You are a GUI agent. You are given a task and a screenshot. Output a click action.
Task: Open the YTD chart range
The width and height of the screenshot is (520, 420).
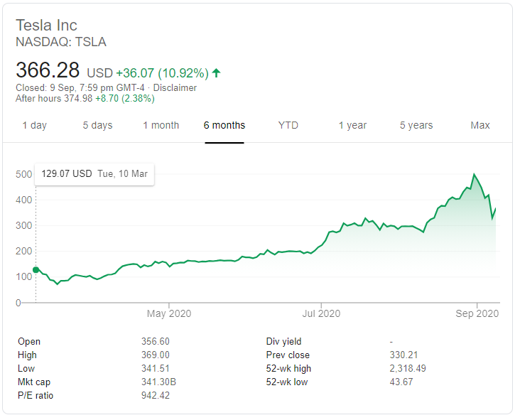point(288,125)
